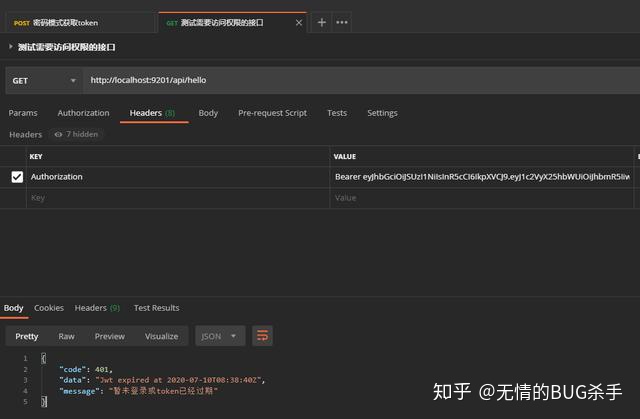Switch to the POST 密码模式获取token tab
The height and width of the screenshot is (419, 640).
pyautogui.click(x=80, y=23)
